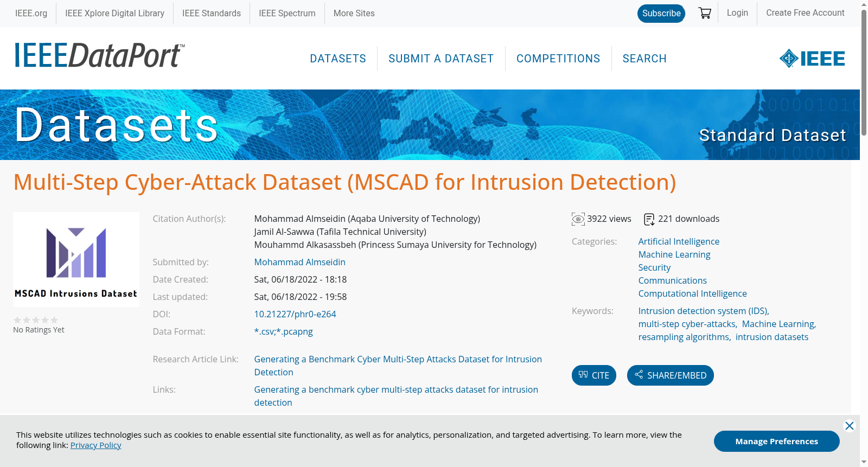Open the Privacy Policy link
The height and width of the screenshot is (467, 868).
[96, 445]
